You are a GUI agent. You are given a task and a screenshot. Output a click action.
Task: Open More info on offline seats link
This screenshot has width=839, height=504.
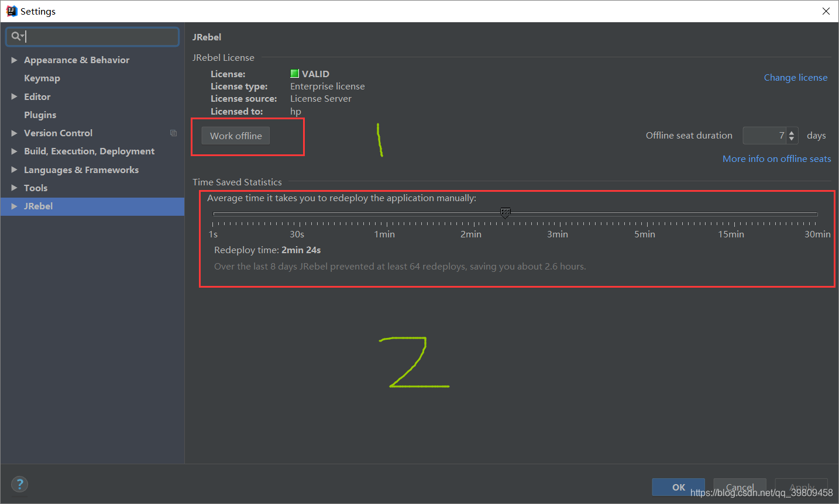[x=776, y=159]
